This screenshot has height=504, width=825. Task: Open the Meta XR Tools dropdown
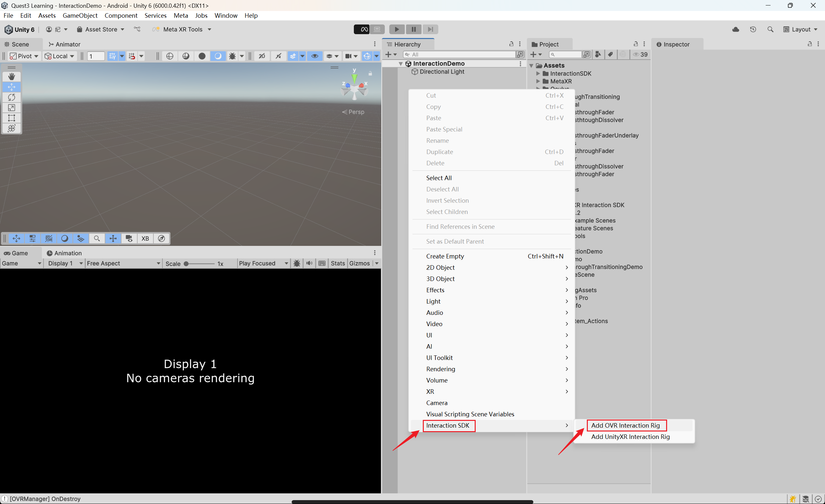point(182,29)
